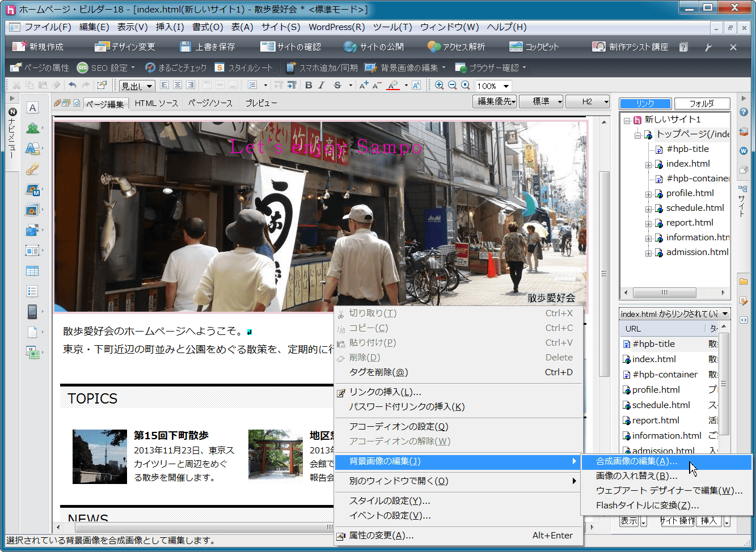Image resolution: width=756 pixels, height=552 pixels.
Task: Open the 編集優先 dropdown
Action: click(x=495, y=101)
